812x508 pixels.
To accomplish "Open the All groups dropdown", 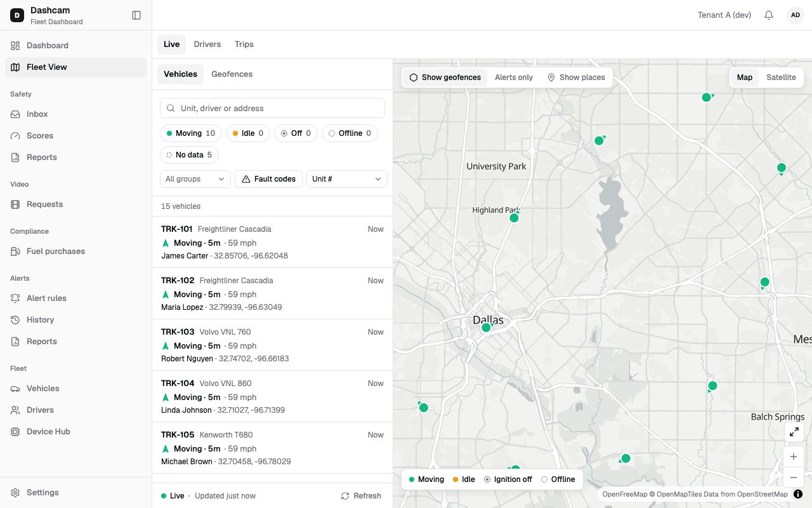I will point(195,179).
